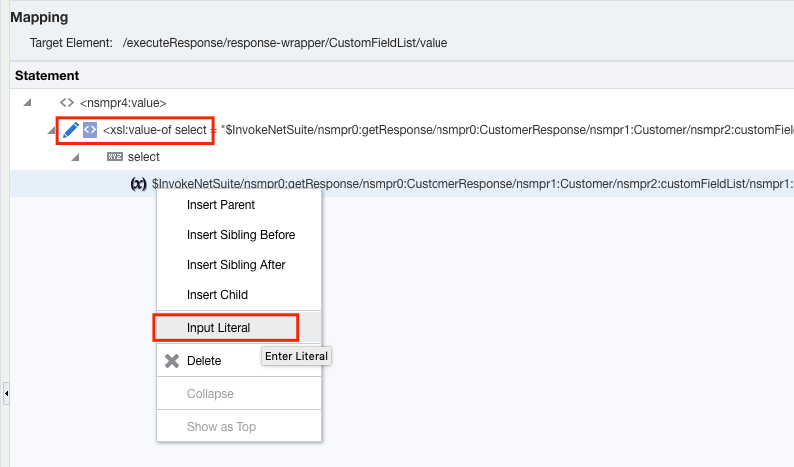The height and width of the screenshot is (467, 794).
Task: Click the element icon next to nsmpr4:value
Action: tap(67, 103)
